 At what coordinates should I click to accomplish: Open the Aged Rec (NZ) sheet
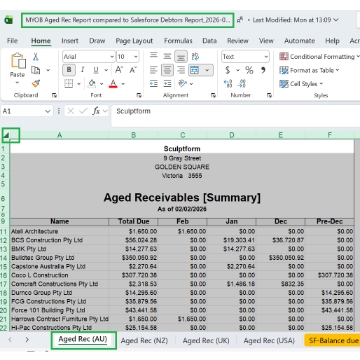click(x=144, y=340)
